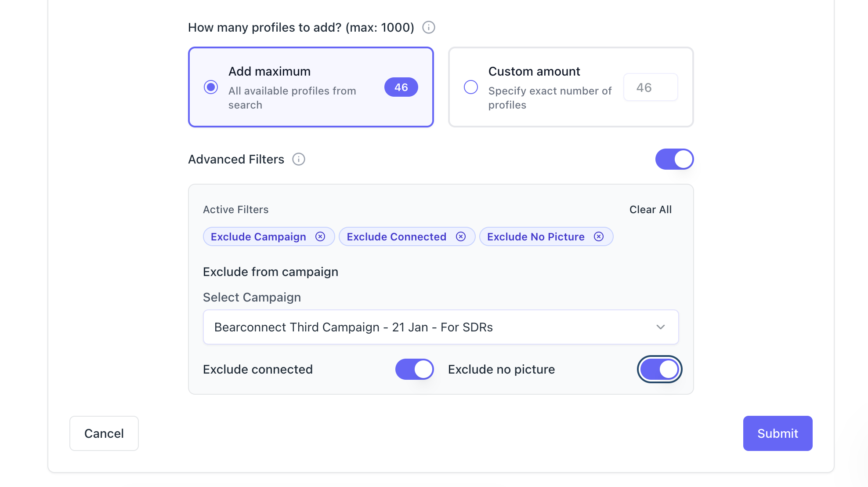
Task: Turn off Exclude connected switch
Action: (x=414, y=369)
